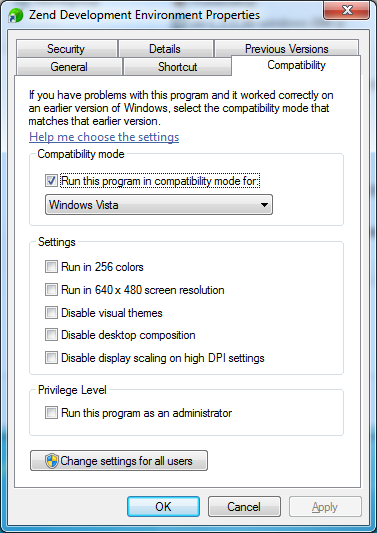Image resolution: width=377 pixels, height=533 pixels.
Task: Open the Details tab
Action: point(165,49)
